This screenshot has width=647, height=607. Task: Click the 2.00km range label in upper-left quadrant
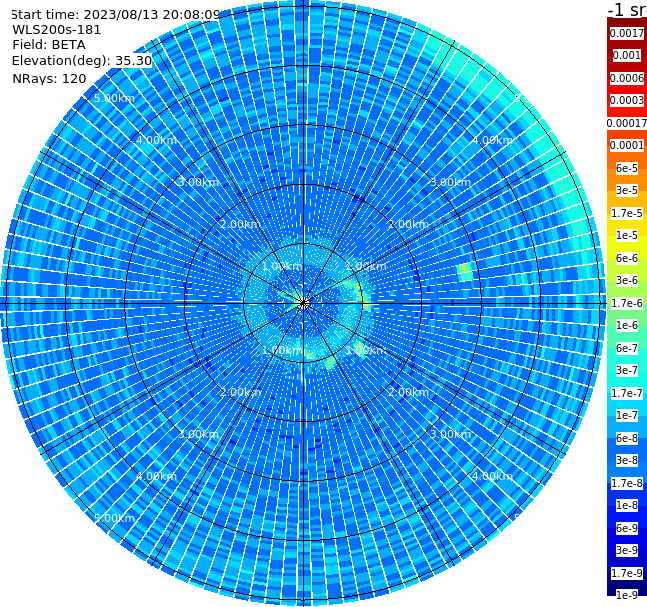coord(240,224)
